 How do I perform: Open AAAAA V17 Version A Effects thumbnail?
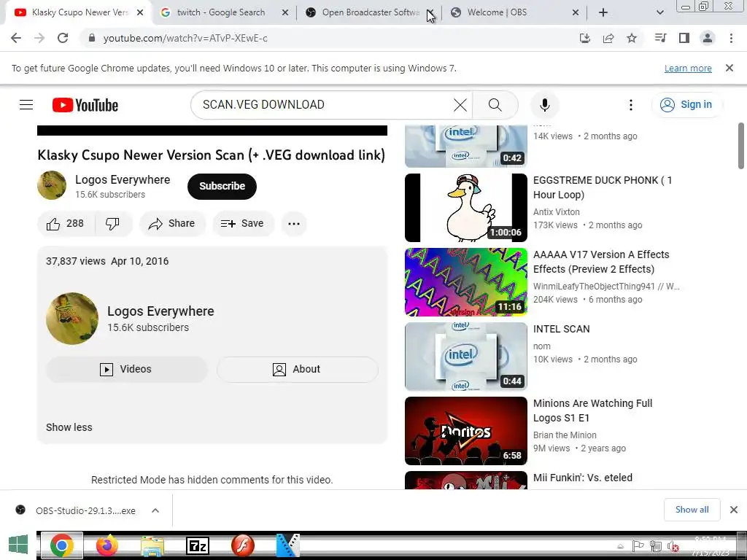pos(466,282)
